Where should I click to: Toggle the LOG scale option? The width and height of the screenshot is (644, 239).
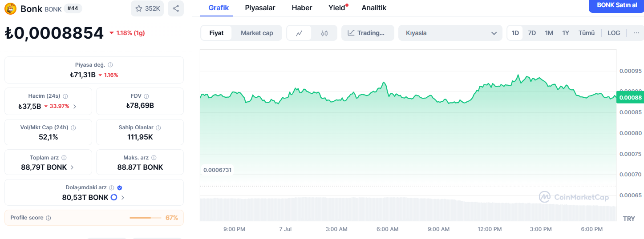click(614, 33)
